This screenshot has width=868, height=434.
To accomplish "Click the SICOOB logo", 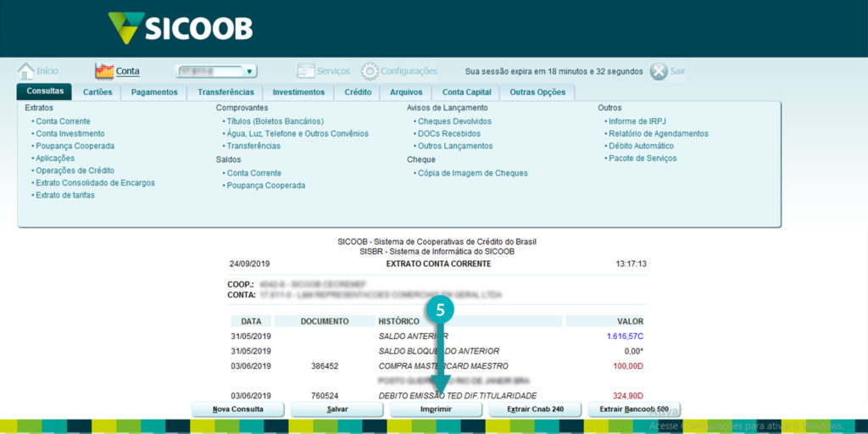I will [x=181, y=28].
